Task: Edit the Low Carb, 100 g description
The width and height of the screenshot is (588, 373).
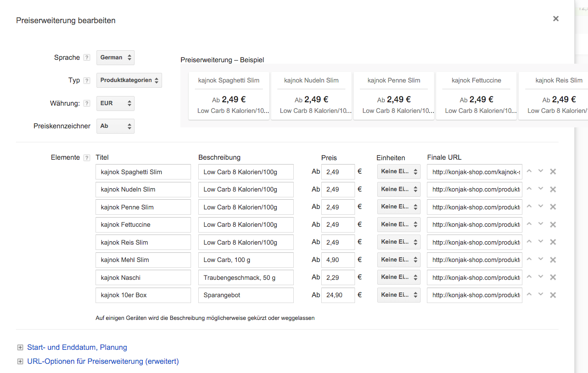Action: coord(246,260)
